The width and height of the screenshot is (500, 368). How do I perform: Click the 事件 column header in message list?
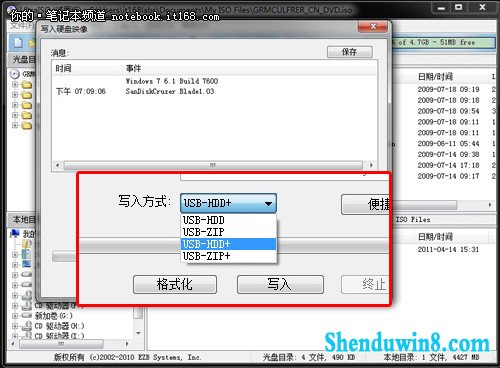(133, 68)
